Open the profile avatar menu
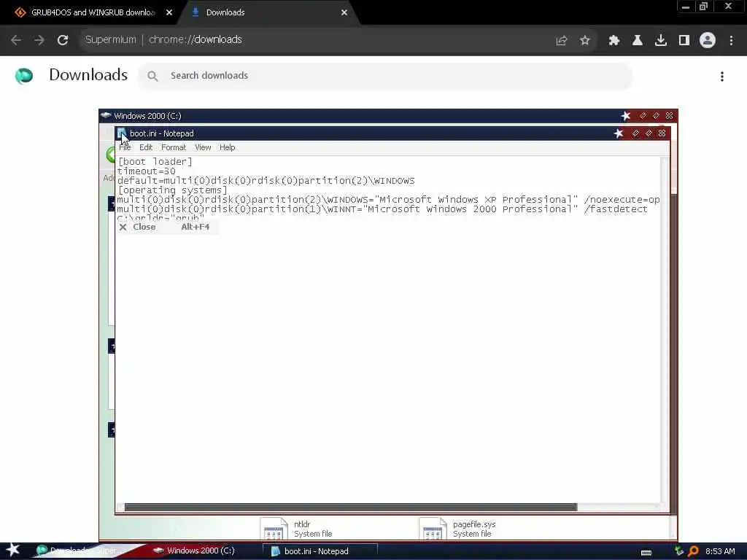Image resolution: width=747 pixels, height=560 pixels. [x=708, y=41]
